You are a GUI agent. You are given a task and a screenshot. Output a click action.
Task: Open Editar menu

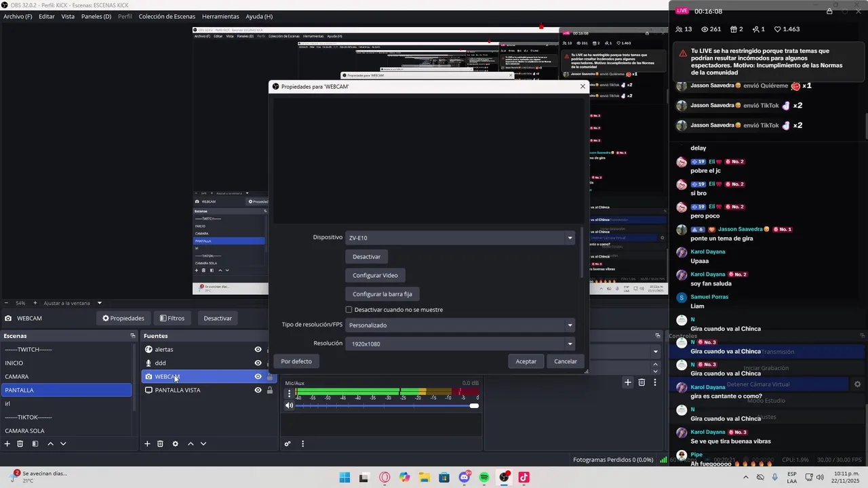[x=47, y=16]
